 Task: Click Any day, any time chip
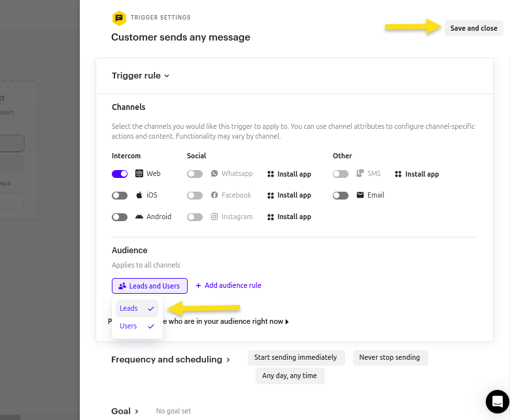tap(290, 376)
